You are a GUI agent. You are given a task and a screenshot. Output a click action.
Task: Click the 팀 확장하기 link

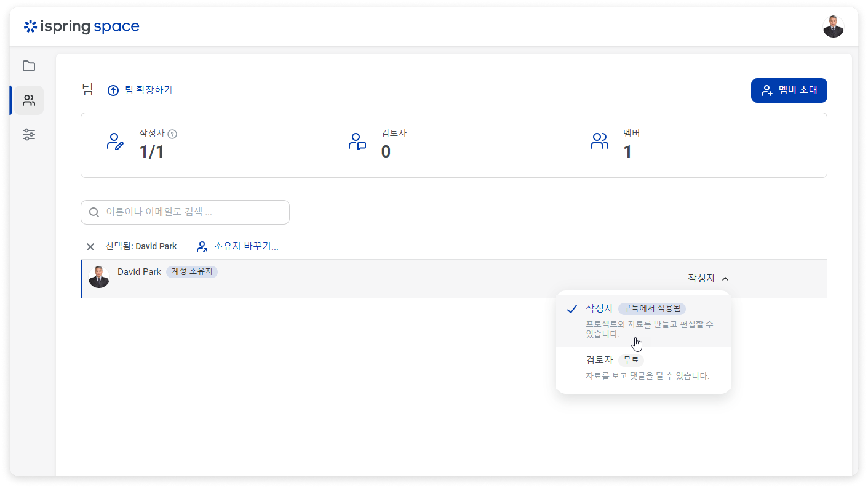149,90
